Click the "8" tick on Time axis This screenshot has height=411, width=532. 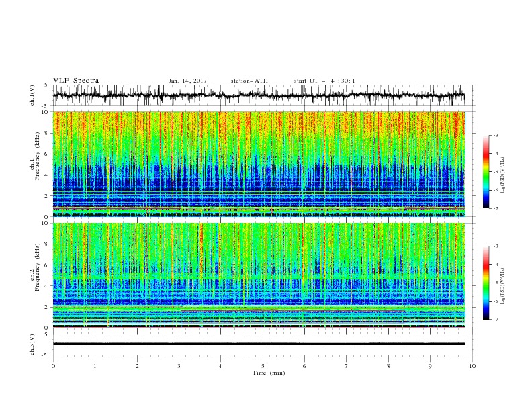(388, 366)
